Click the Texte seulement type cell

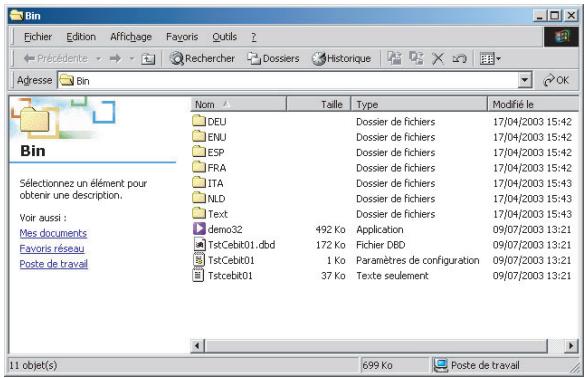pos(392,276)
